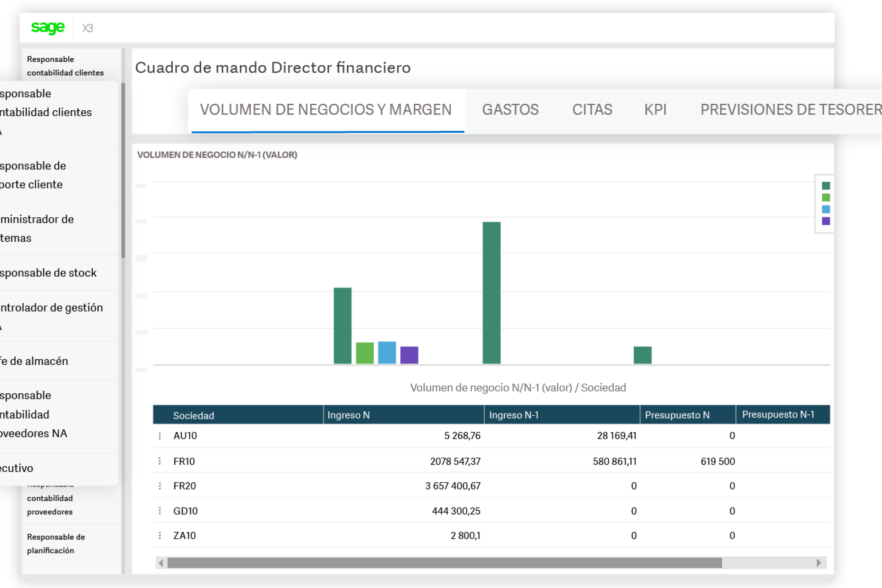Click FR20 society cell
This screenshot has width=882, height=588.
[x=185, y=486]
